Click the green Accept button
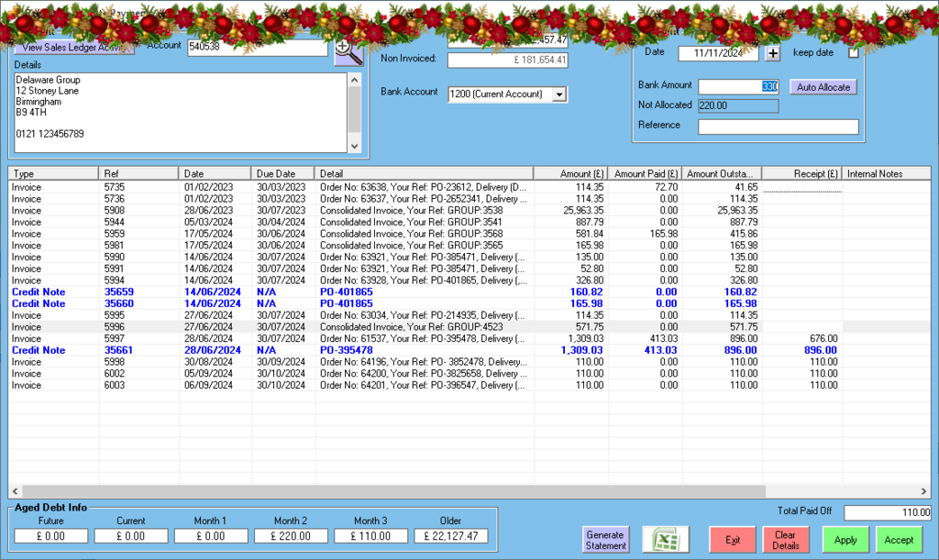The width and height of the screenshot is (939, 560). [x=899, y=540]
